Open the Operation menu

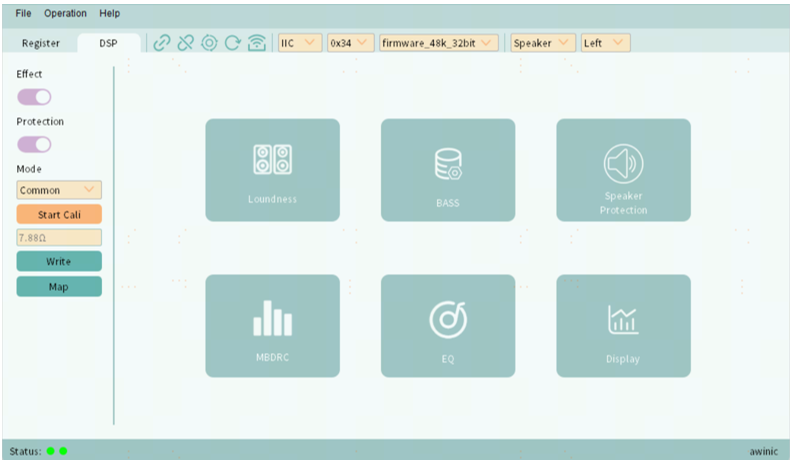[65, 13]
